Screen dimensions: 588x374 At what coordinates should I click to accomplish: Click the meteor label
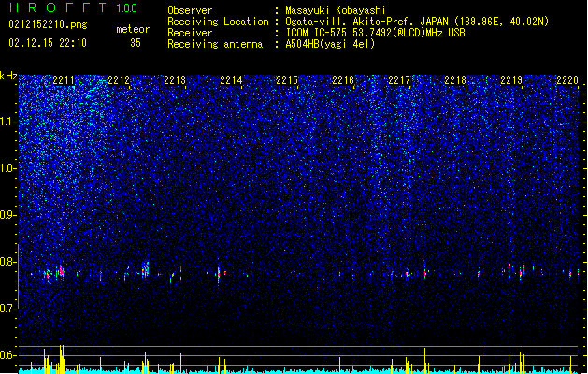pyautogui.click(x=133, y=29)
